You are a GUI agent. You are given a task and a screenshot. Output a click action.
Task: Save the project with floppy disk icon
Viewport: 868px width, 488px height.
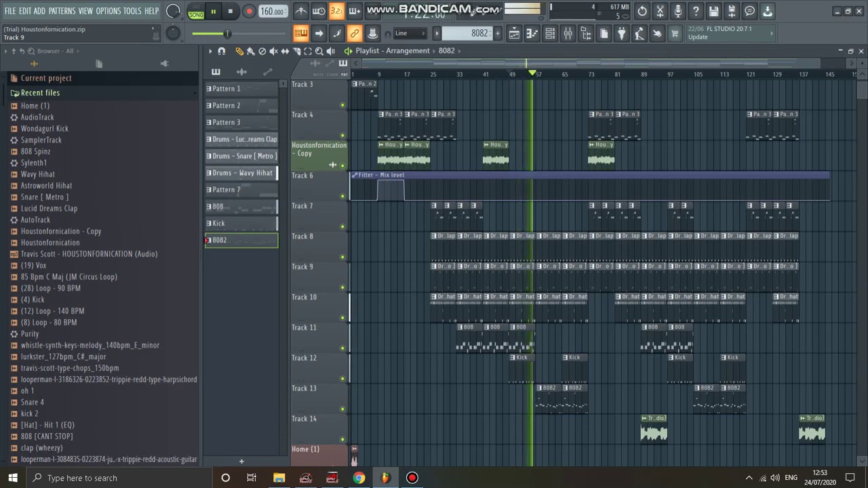tap(713, 11)
